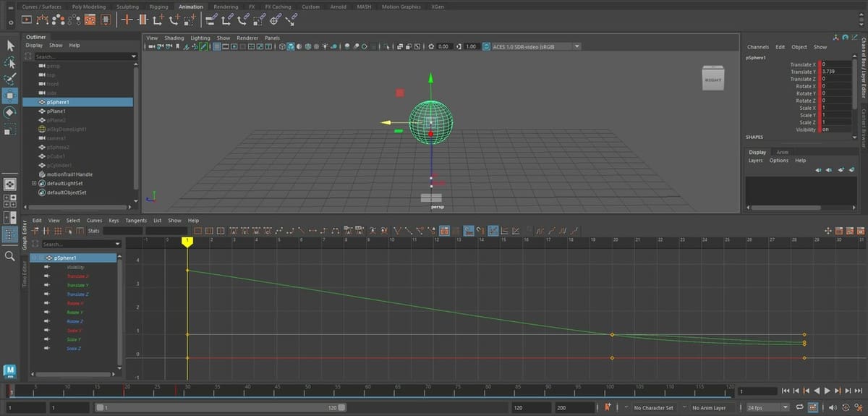Play the animation forward
Screen dimensions: 868x416
coord(827,391)
